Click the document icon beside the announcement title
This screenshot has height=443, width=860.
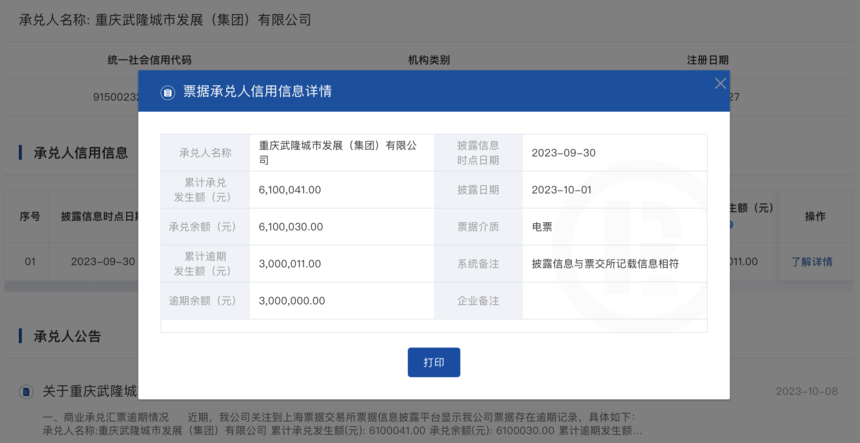click(x=26, y=391)
